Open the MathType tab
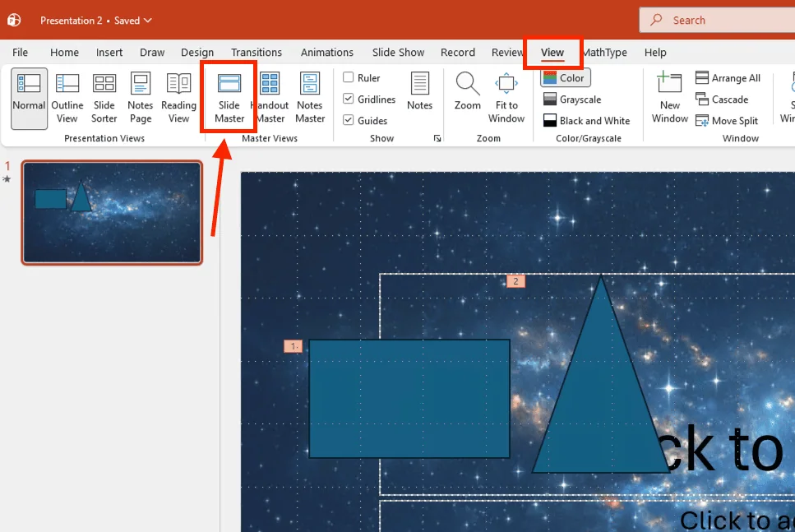The height and width of the screenshot is (532, 795). [x=605, y=53]
